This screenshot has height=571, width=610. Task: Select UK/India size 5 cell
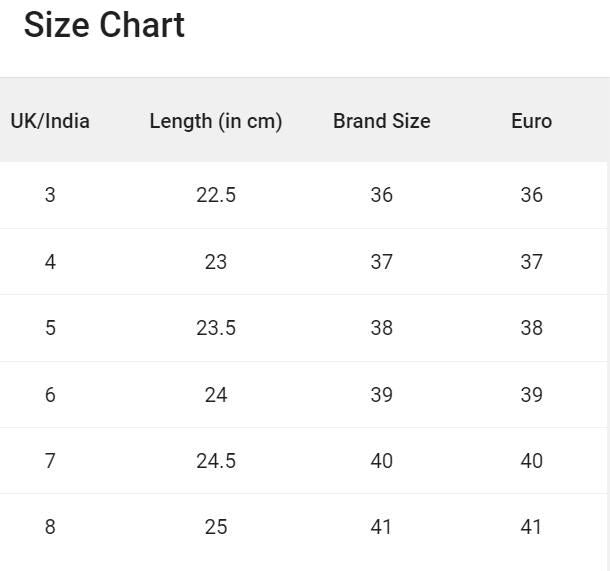pyautogui.click(x=50, y=328)
